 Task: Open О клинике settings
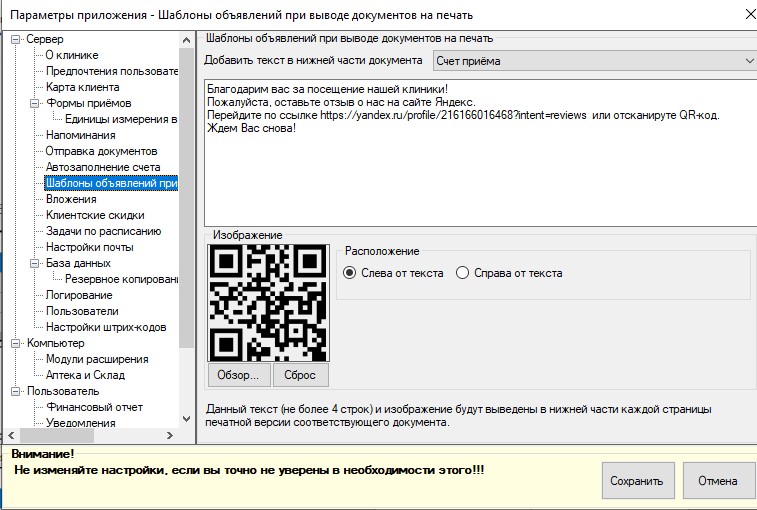click(72, 55)
